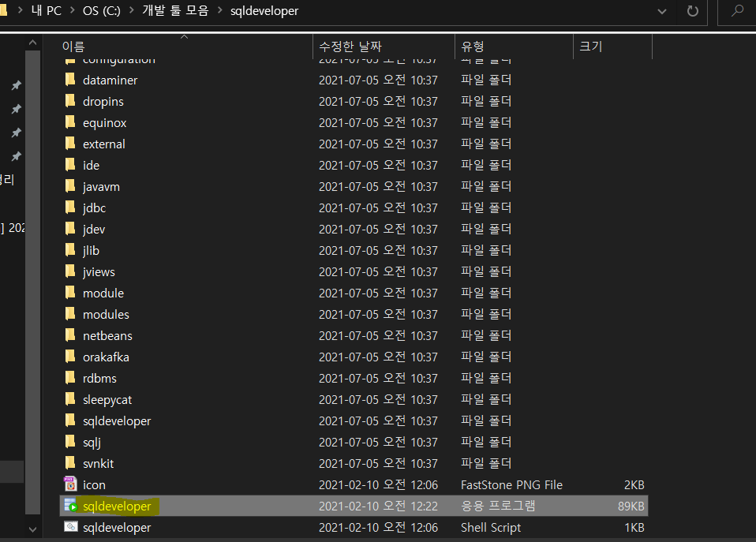This screenshot has width=756, height=542.
Task: Select the svnkit folder name
Action: 99,463
